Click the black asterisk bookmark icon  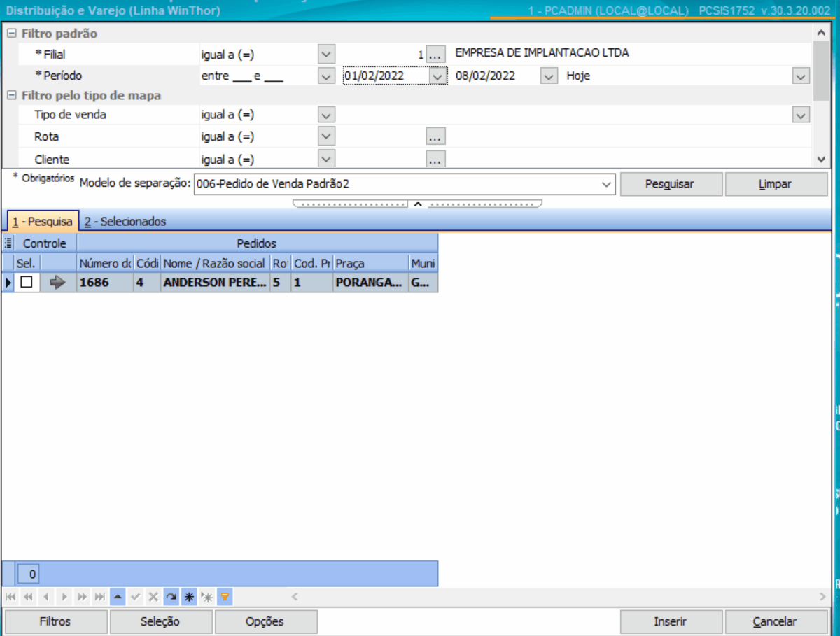[x=189, y=598]
